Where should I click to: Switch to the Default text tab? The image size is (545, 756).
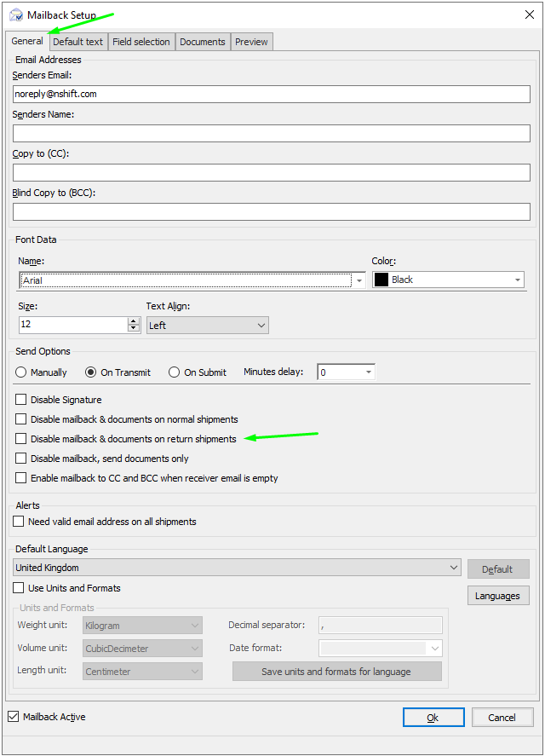77,42
